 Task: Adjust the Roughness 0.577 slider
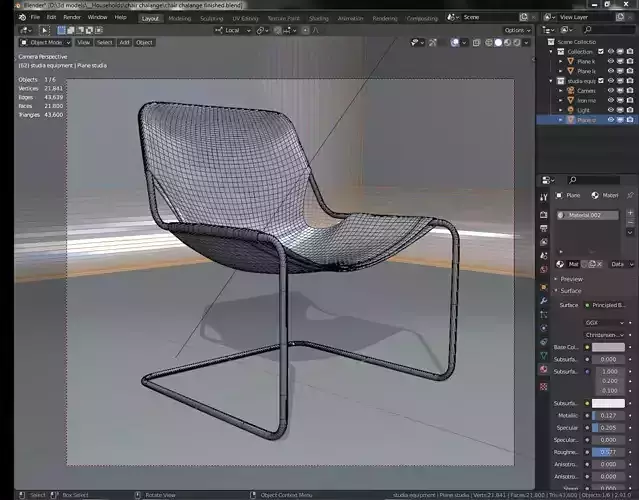pos(608,452)
